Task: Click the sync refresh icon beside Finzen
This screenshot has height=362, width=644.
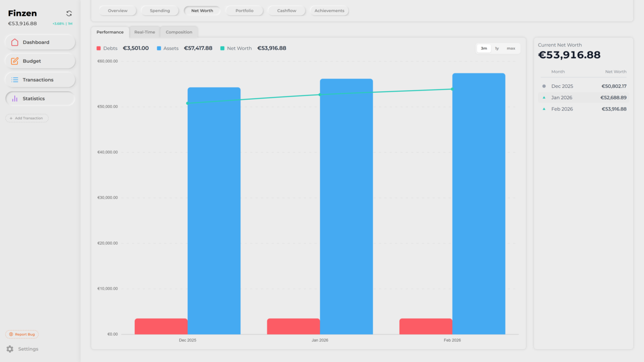Action: 69,13
